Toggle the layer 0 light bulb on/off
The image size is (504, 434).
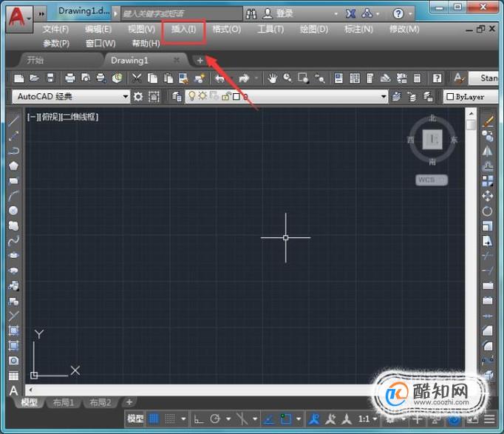coord(192,96)
